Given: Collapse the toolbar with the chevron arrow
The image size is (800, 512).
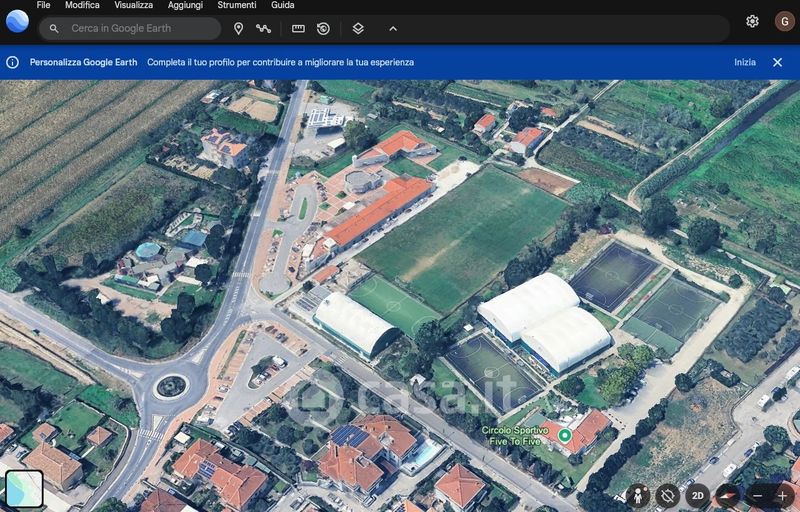Looking at the screenshot, I should (392, 29).
